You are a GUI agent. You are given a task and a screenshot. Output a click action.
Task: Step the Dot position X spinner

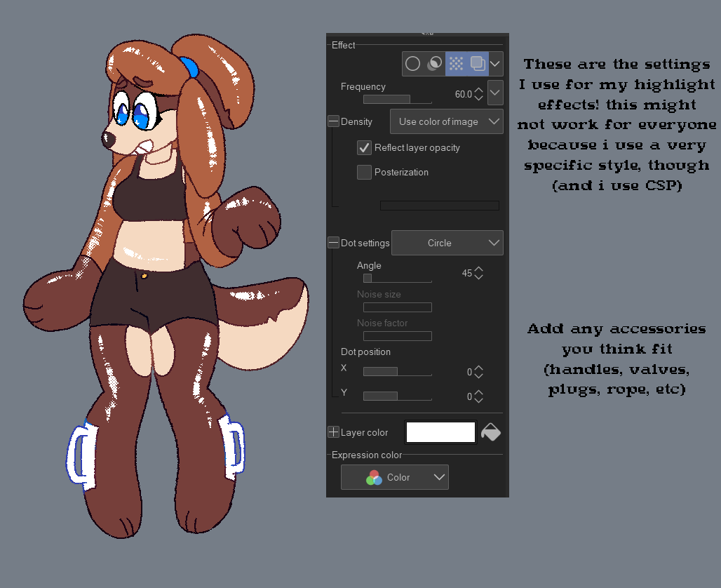[x=478, y=372]
